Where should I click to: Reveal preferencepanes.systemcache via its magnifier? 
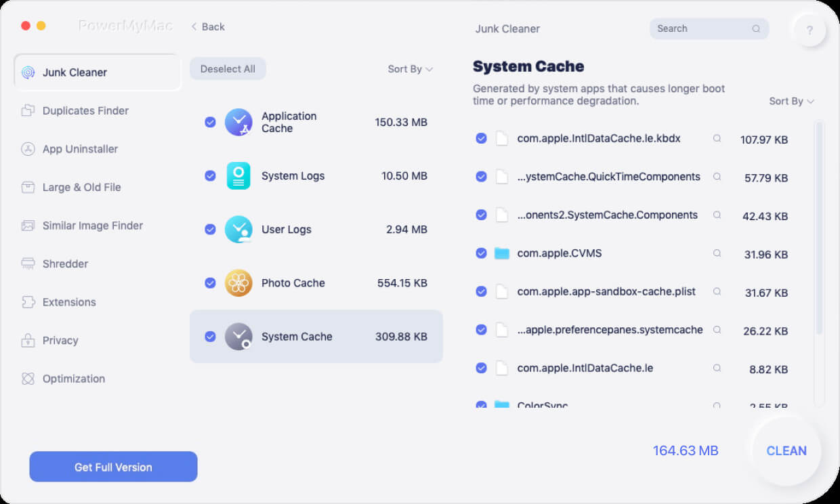[x=717, y=329]
